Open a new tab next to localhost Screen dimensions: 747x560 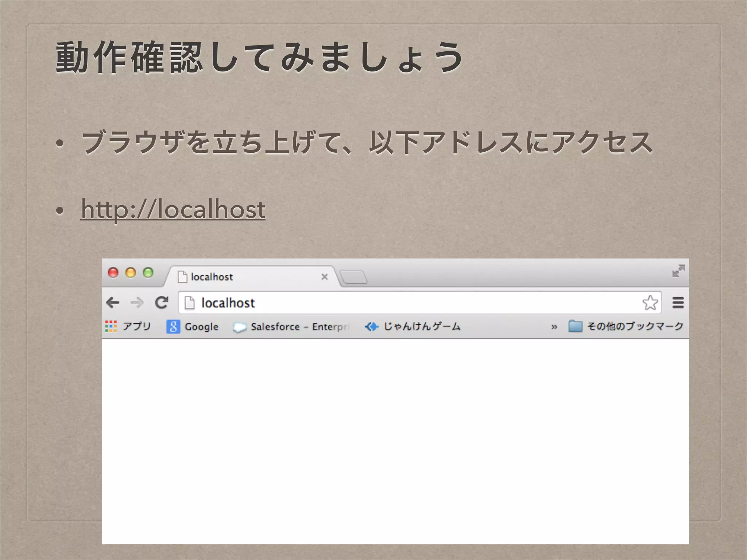click(x=353, y=277)
